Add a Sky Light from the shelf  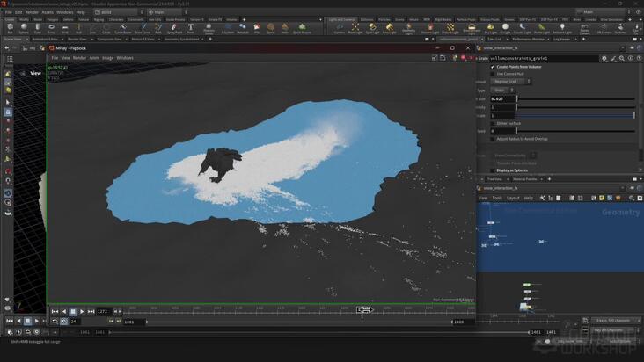pyautogui.click(x=490, y=28)
